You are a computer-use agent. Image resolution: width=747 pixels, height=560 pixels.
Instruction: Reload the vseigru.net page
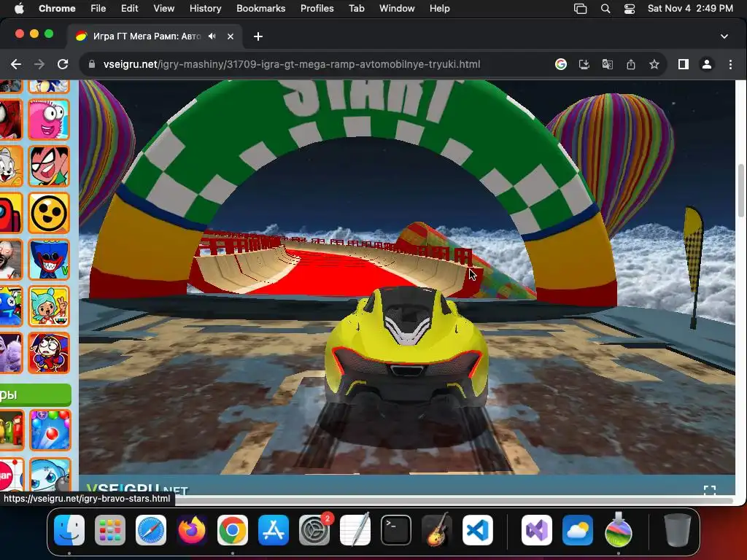63,64
